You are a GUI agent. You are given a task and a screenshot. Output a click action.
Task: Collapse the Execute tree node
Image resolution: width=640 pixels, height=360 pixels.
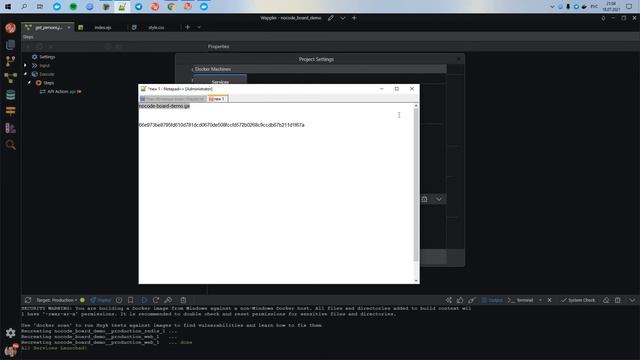tap(25, 74)
